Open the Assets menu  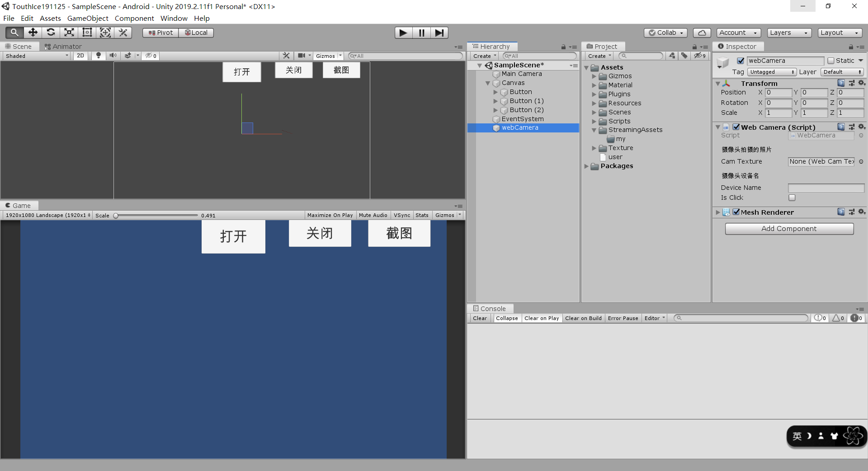[50, 18]
